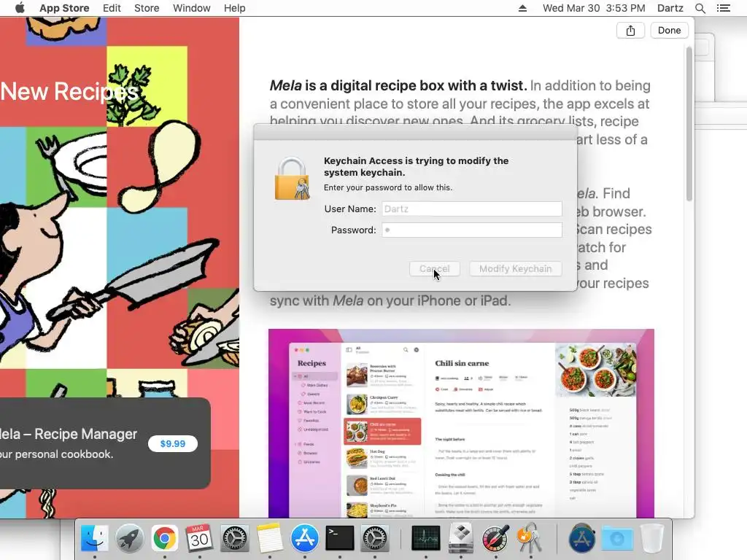Launch Launchpad rocket icon in dock

[x=130, y=538]
